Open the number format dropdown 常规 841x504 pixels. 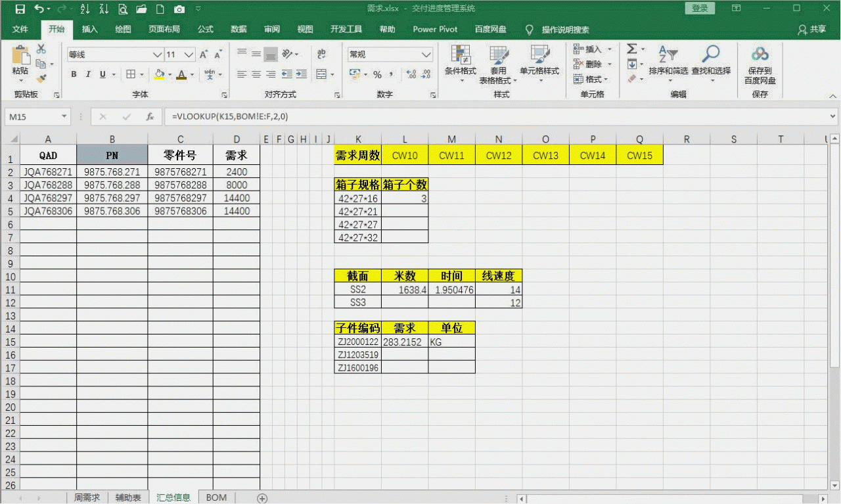pos(426,55)
